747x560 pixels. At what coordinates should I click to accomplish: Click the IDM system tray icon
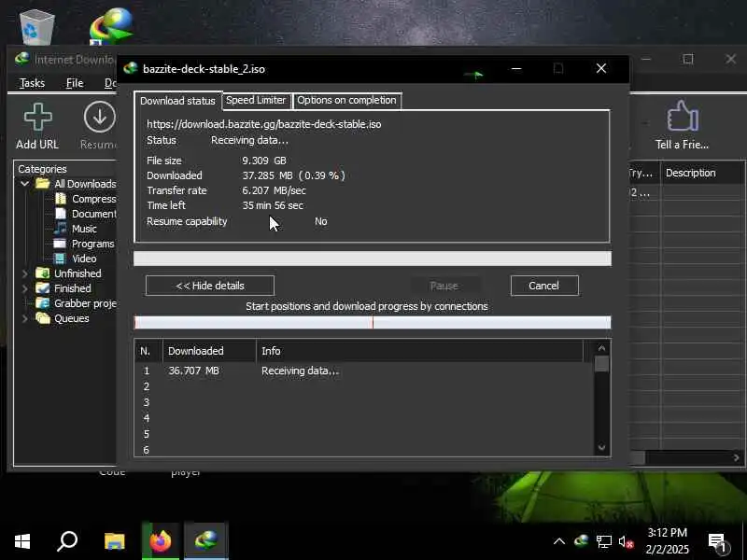[x=581, y=541]
